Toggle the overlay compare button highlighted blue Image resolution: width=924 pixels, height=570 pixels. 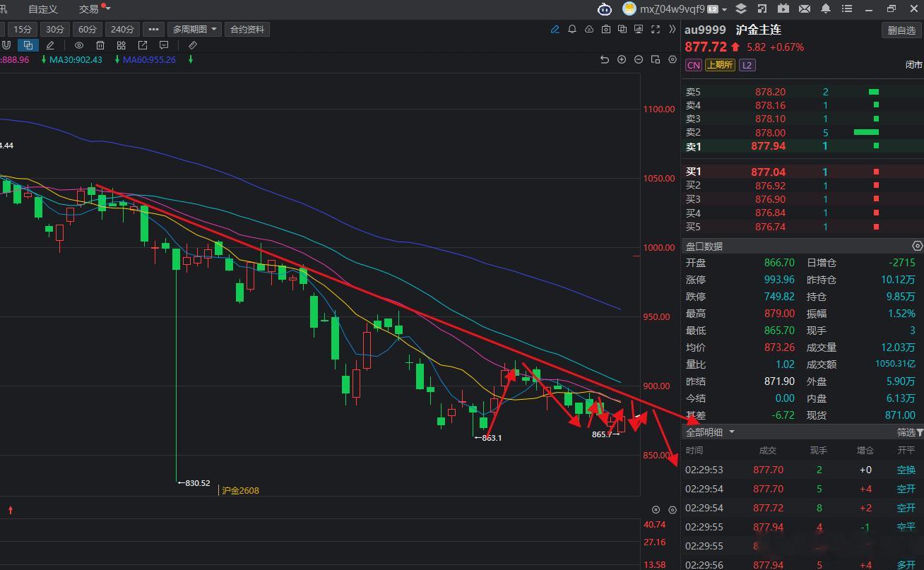tap(28, 45)
